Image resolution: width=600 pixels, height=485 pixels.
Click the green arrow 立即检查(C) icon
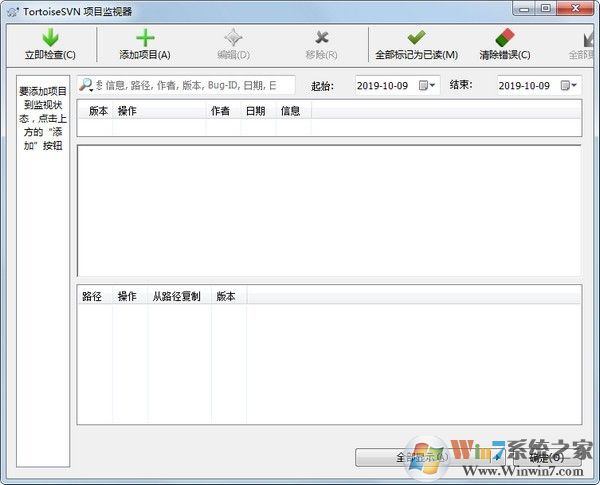(50, 38)
